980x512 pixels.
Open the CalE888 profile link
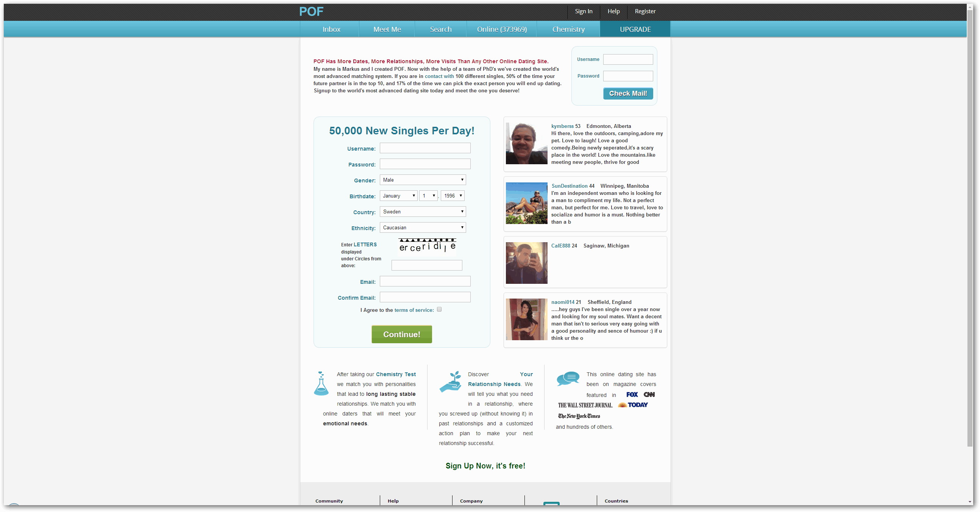561,246
